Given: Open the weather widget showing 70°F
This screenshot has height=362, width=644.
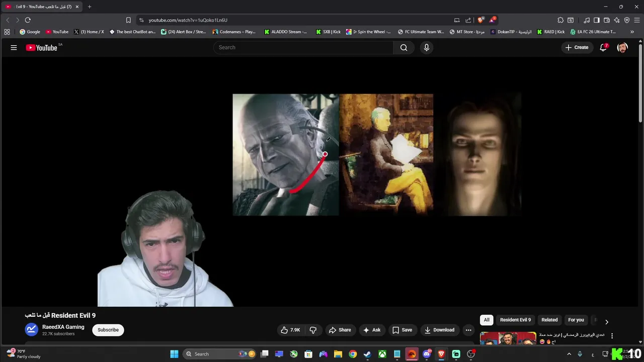Looking at the screenshot, I should coord(23,354).
